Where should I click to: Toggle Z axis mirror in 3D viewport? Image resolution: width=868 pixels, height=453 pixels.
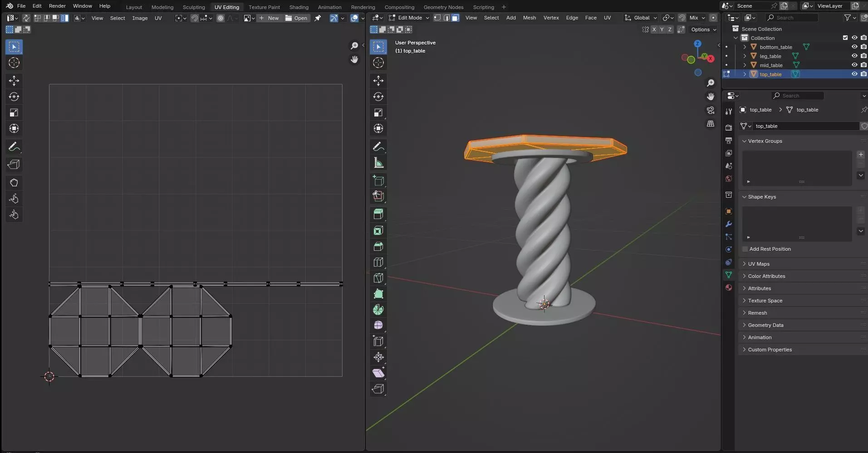[x=670, y=29]
